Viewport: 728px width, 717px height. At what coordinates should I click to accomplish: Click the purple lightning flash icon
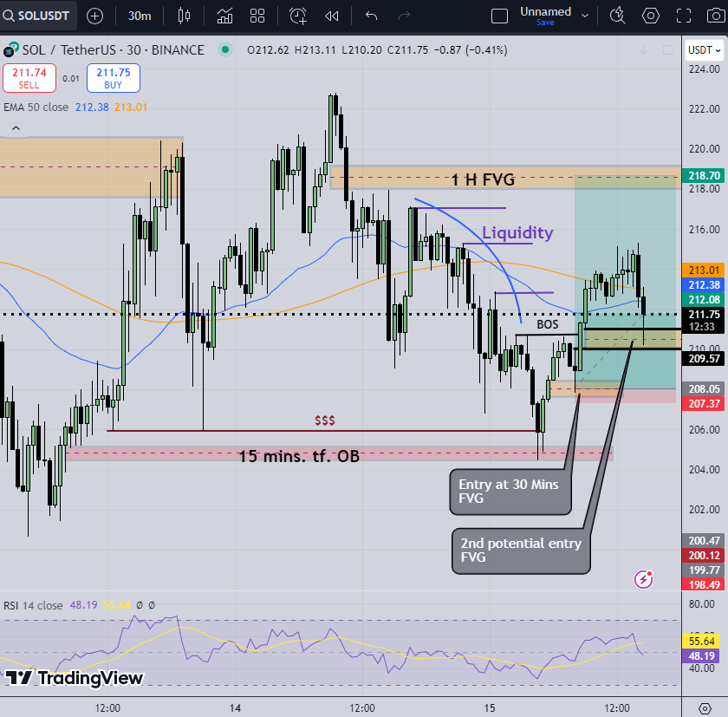[643, 579]
